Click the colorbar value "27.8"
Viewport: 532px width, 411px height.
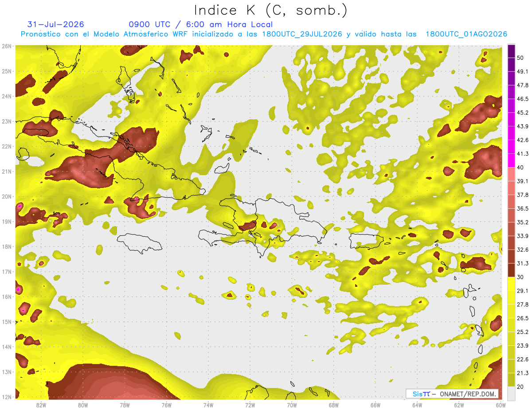tap(522, 304)
